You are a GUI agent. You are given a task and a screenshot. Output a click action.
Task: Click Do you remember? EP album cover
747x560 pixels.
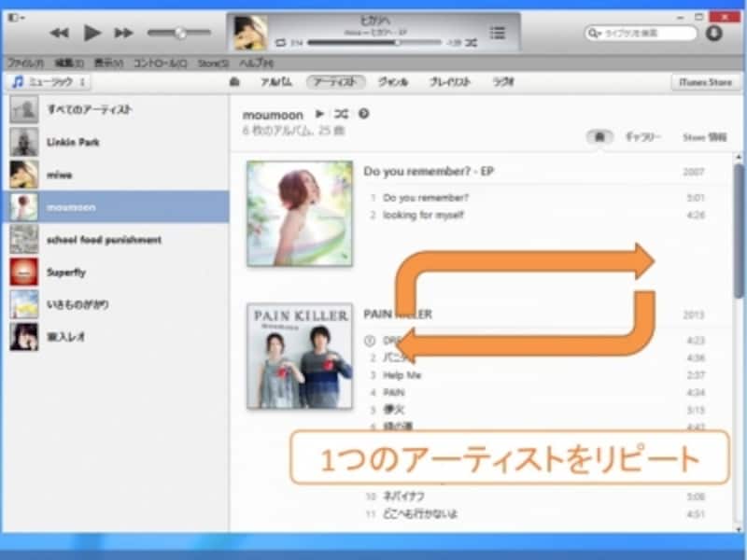[x=300, y=214]
